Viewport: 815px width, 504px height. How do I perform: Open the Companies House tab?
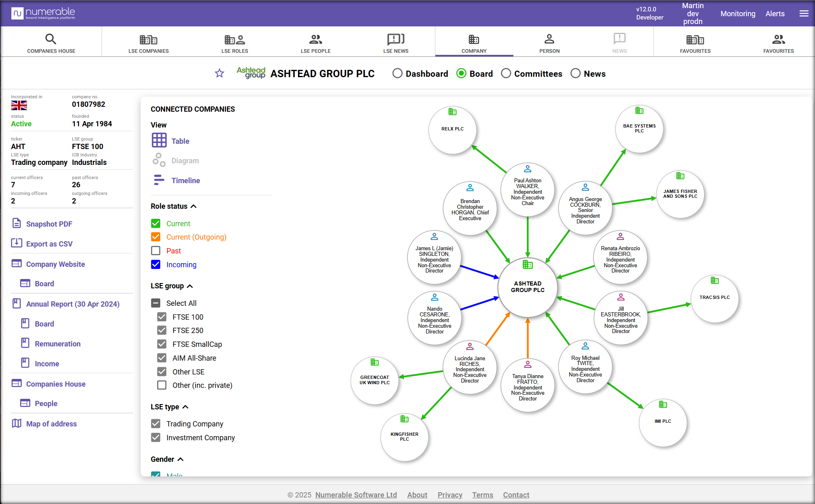[x=51, y=42]
